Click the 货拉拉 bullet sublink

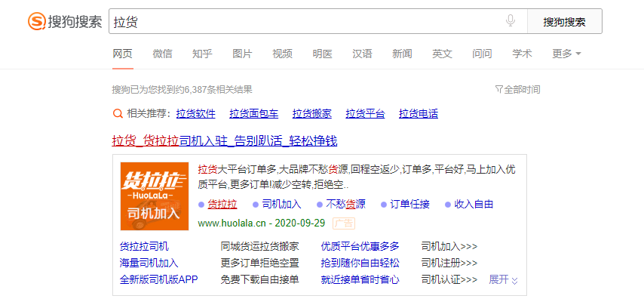[x=222, y=204]
